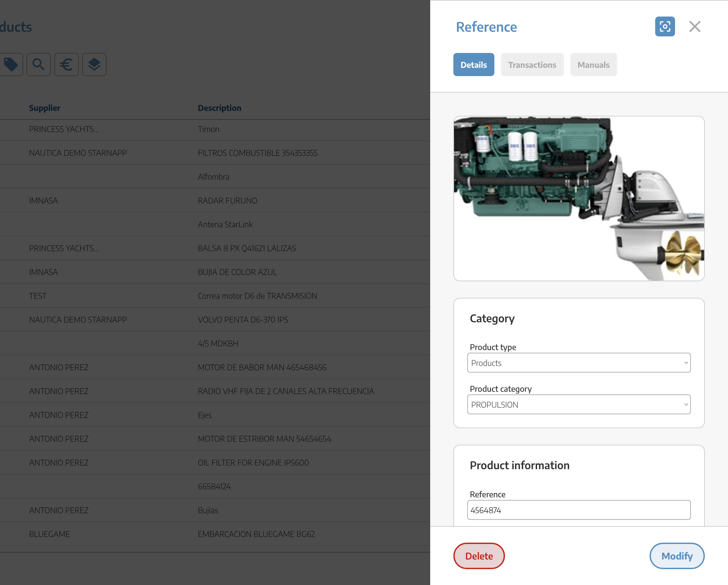Close the Reference panel with the X
Screen dimensions: 728x585
pos(695,26)
